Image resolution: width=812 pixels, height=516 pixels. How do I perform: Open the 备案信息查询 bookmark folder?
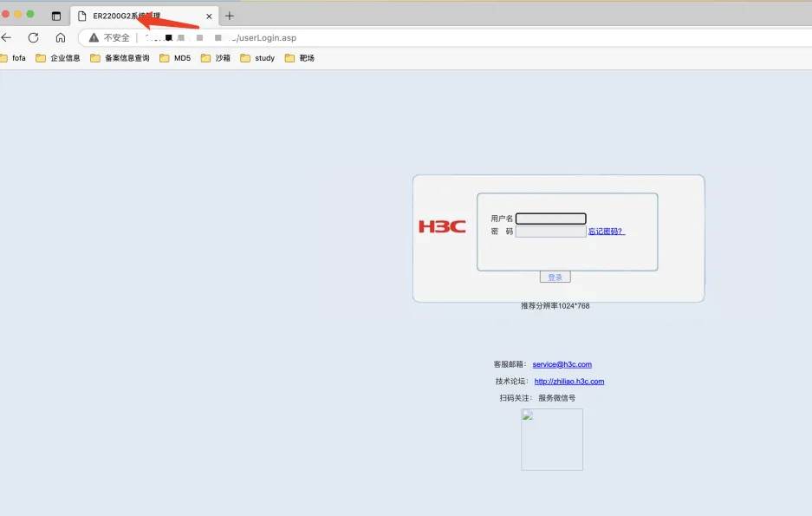coord(120,58)
